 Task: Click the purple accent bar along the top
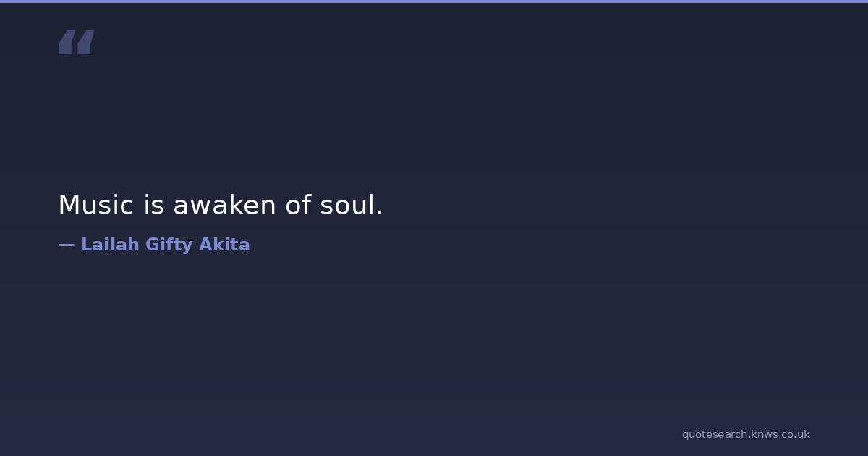pos(434,1)
